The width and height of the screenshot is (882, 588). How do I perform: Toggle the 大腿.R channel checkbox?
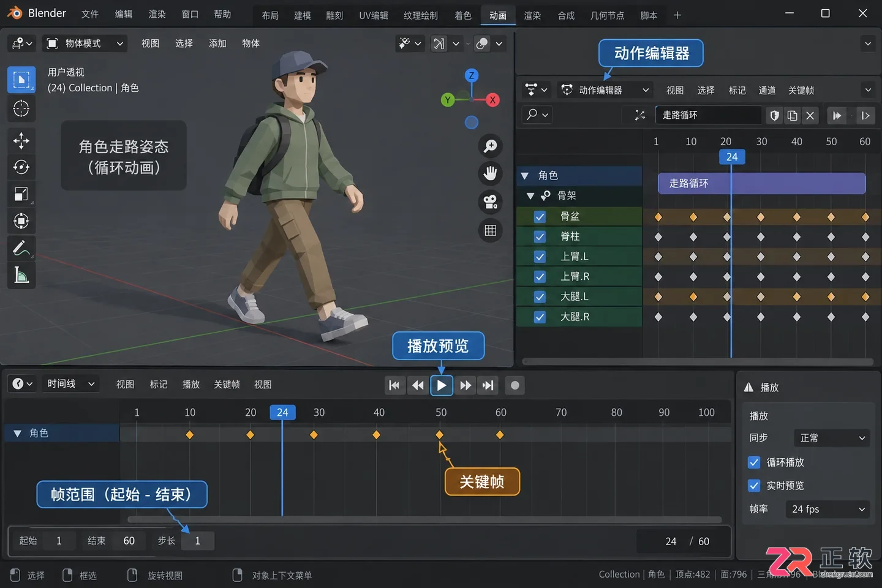(x=540, y=317)
